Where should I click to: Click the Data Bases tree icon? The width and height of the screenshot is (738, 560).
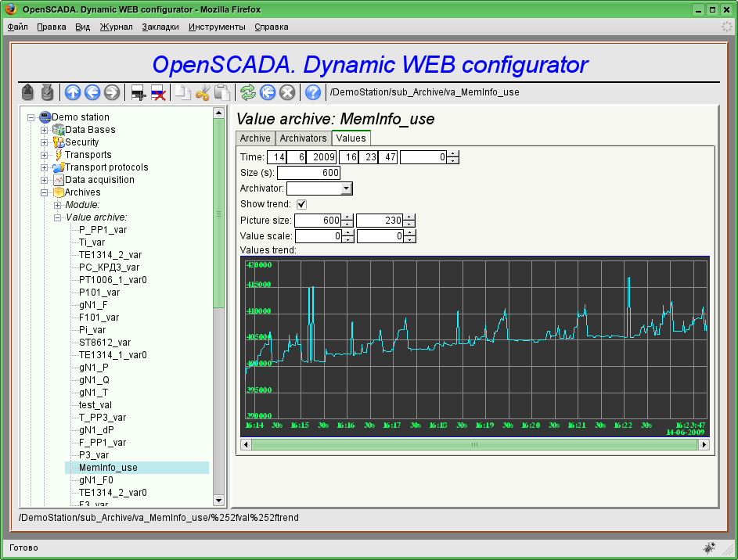click(59, 129)
